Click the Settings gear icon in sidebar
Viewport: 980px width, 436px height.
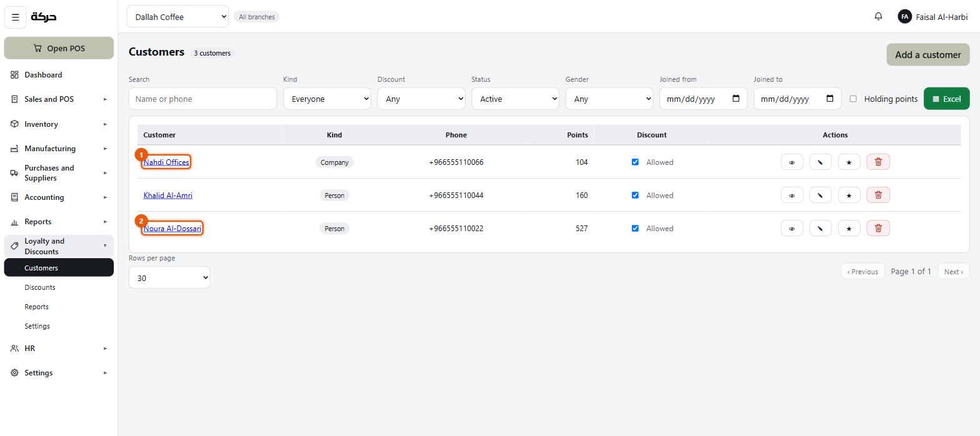click(14, 373)
